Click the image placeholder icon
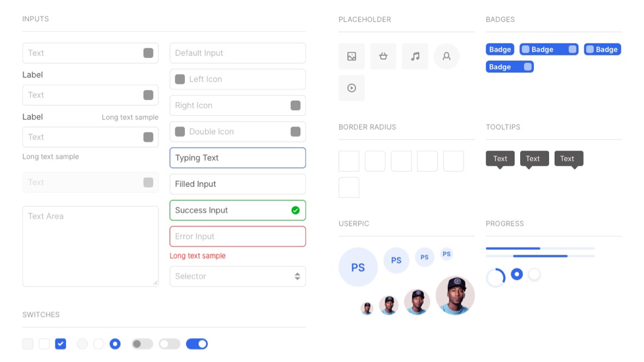This screenshot has width=644, height=362. [x=352, y=56]
